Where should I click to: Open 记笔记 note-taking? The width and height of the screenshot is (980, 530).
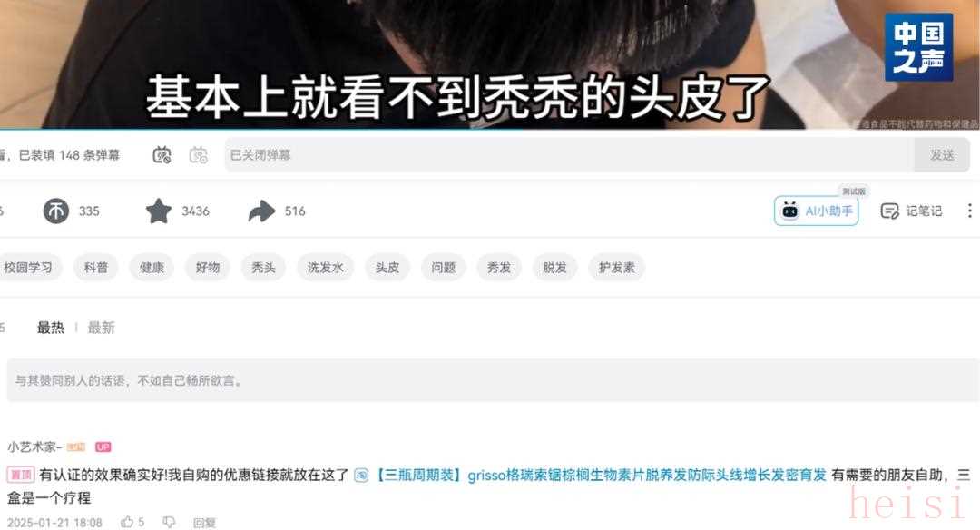pyautogui.click(x=911, y=211)
